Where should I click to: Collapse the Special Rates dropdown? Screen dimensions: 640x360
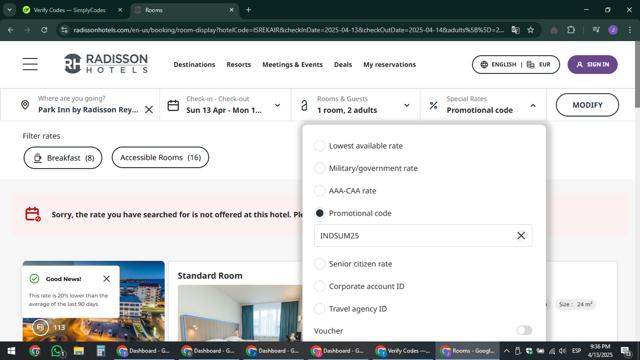tap(533, 105)
